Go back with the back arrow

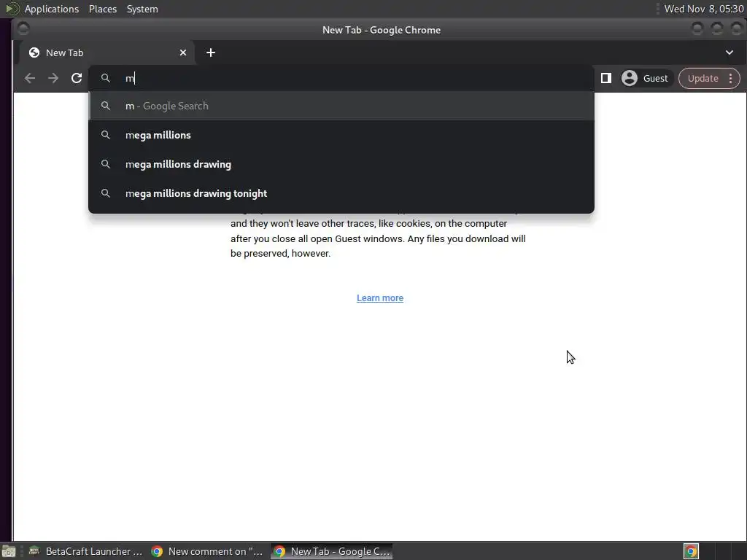click(29, 78)
